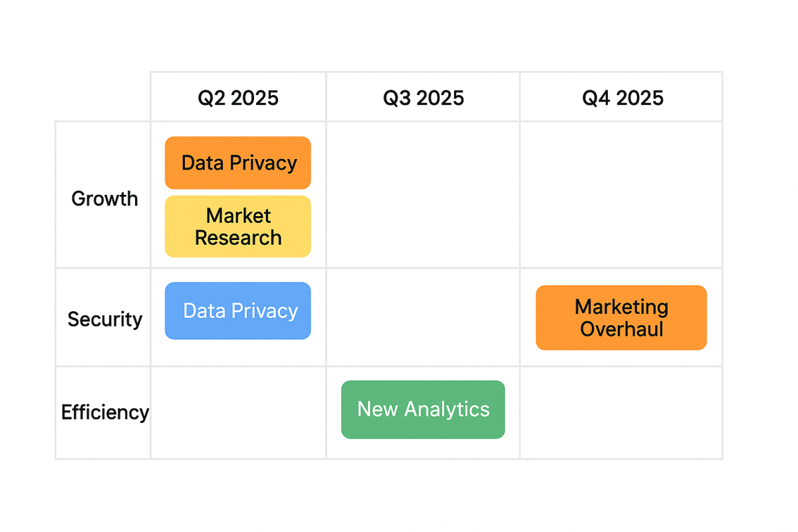Click the blank margin right of the Q4 column
Viewport: 798px width, 532px height.
[760, 266]
